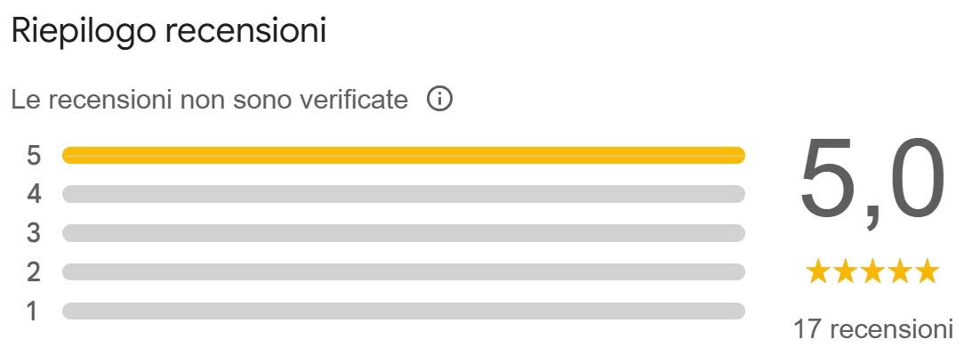Click the Riepilogo recensioni heading
The image size is (980, 364).
coord(169,30)
